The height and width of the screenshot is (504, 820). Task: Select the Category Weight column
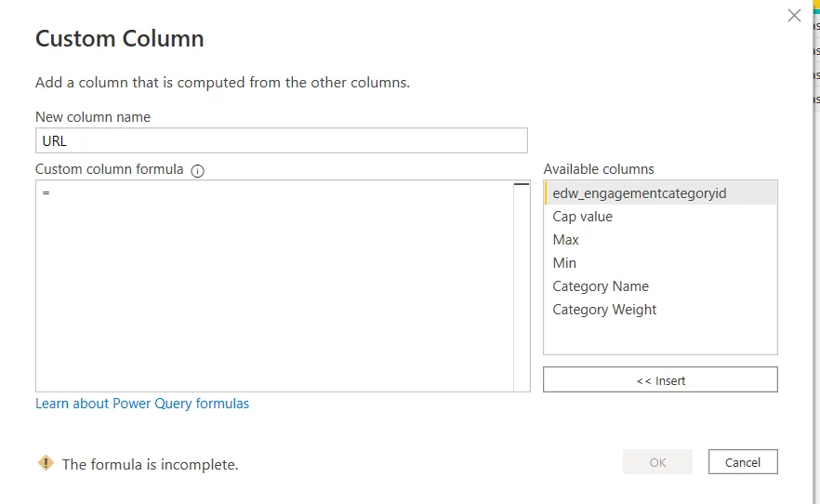point(660,310)
